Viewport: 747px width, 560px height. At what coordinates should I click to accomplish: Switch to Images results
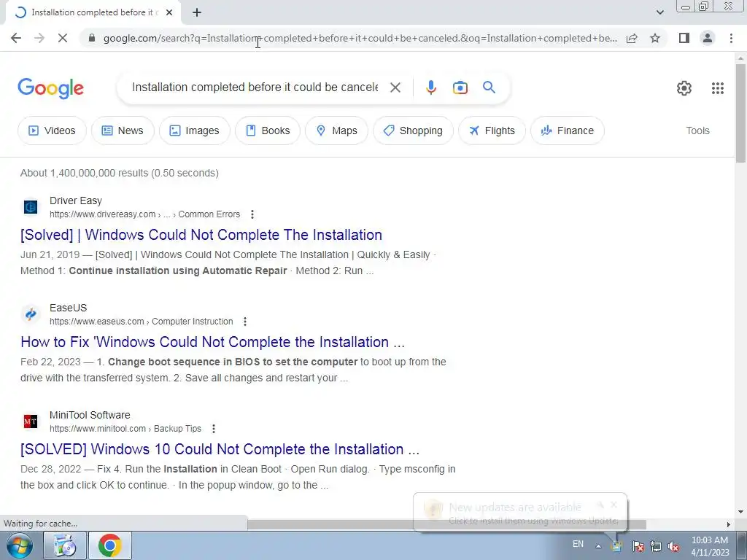[194, 131]
